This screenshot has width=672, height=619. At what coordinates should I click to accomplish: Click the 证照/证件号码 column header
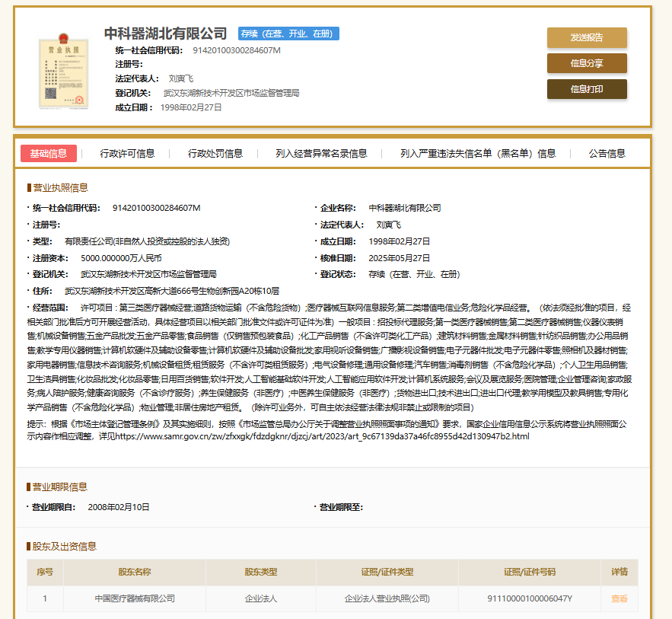point(530,572)
